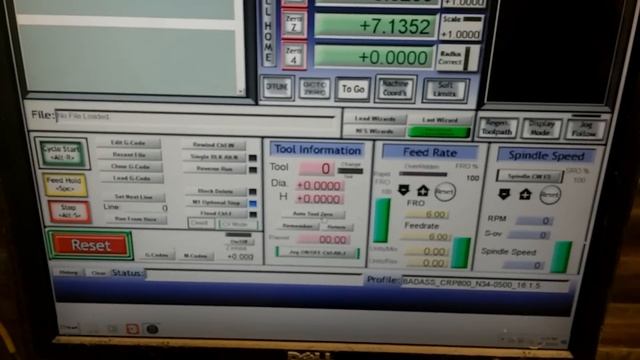Toggle the Radius Correct option

click(x=458, y=59)
